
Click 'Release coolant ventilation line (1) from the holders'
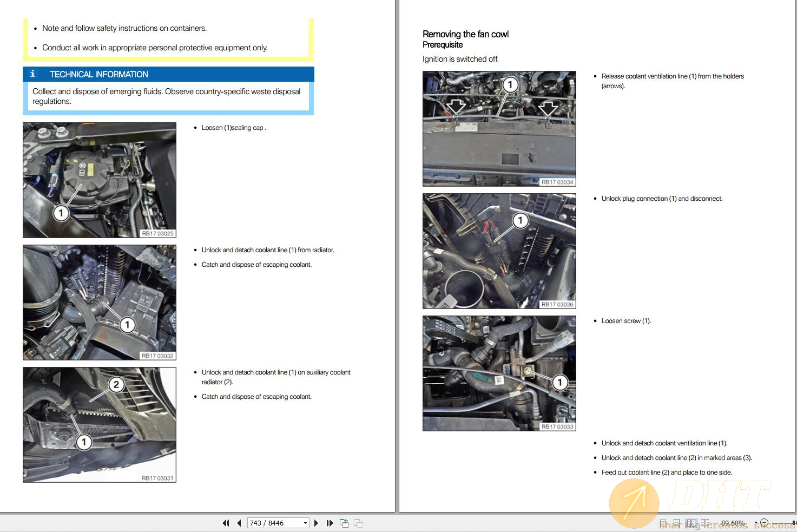673,81
